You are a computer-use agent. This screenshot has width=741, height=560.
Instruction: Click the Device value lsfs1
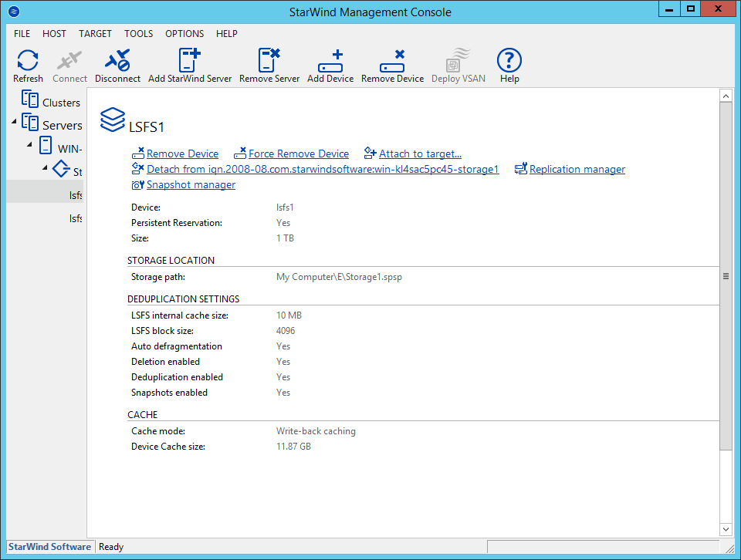285,207
